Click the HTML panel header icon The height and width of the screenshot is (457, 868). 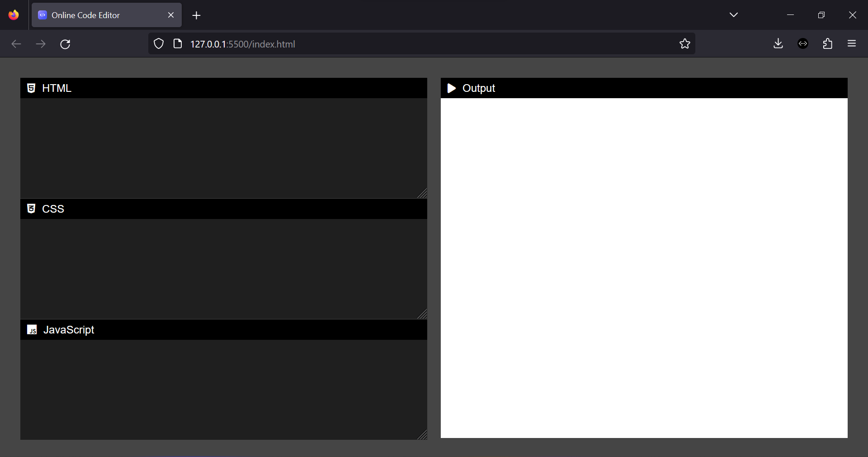(31, 88)
